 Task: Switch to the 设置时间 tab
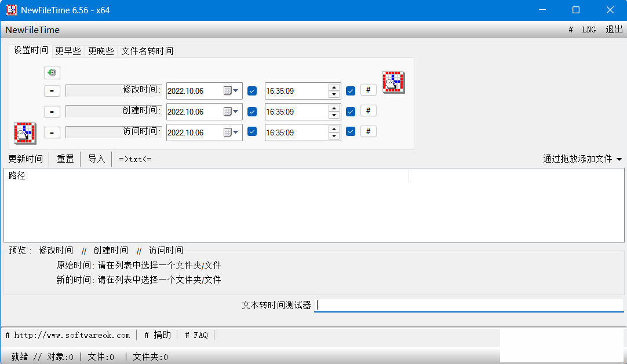(31, 50)
